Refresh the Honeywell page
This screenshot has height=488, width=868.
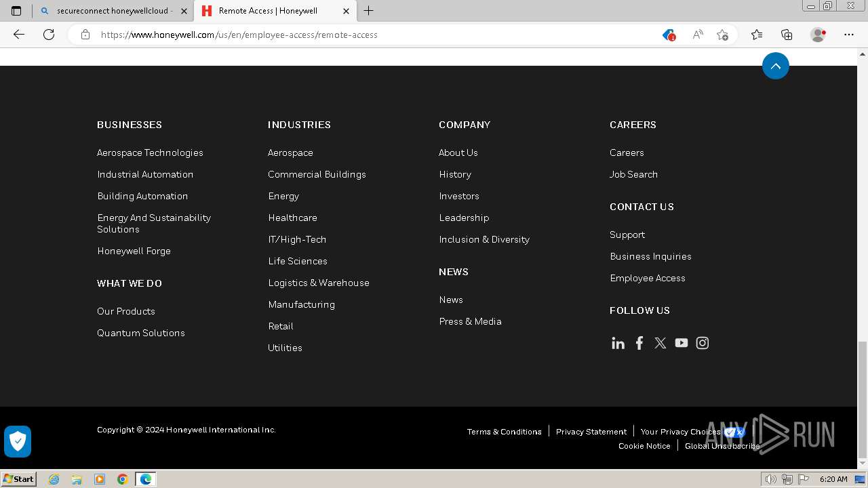49,35
